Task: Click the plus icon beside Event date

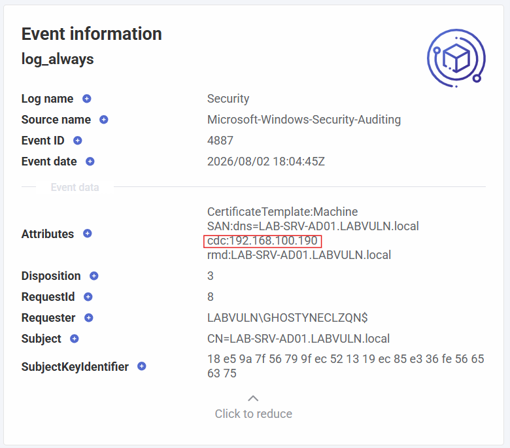Action: pyautogui.click(x=90, y=162)
